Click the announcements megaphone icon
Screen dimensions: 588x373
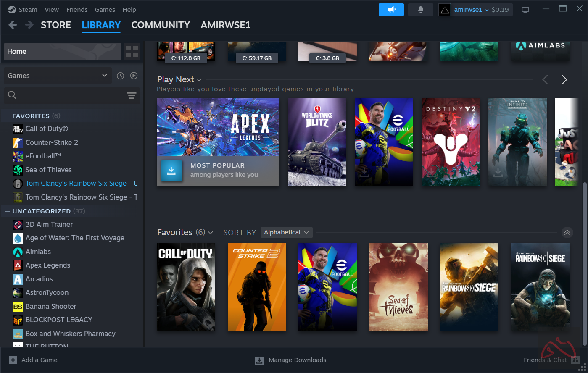(x=391, y=10)
